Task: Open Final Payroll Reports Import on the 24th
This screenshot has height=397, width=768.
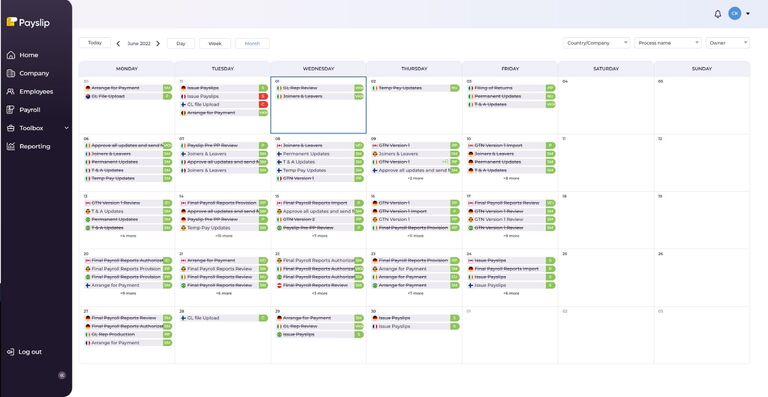Action: click(x=511, y=269)
